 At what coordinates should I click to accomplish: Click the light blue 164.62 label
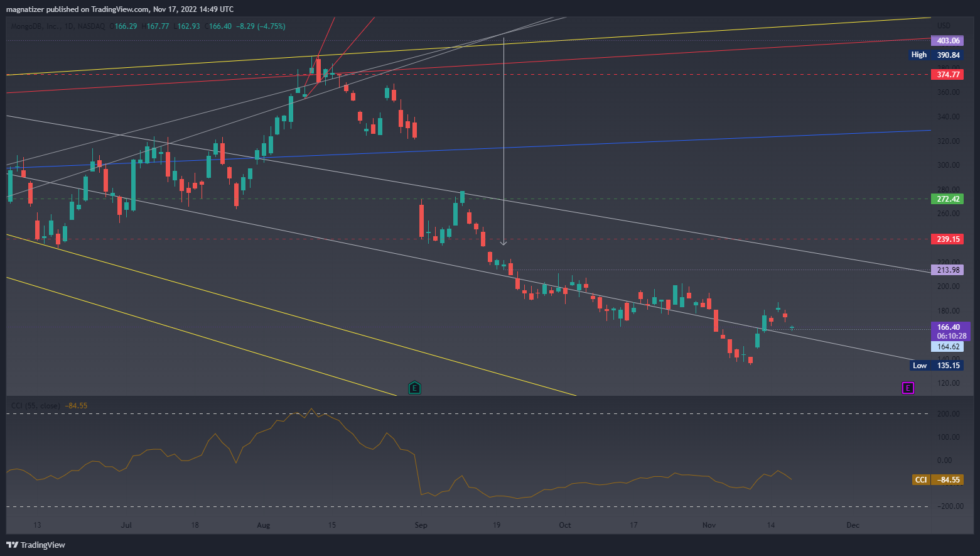(948, 347)
